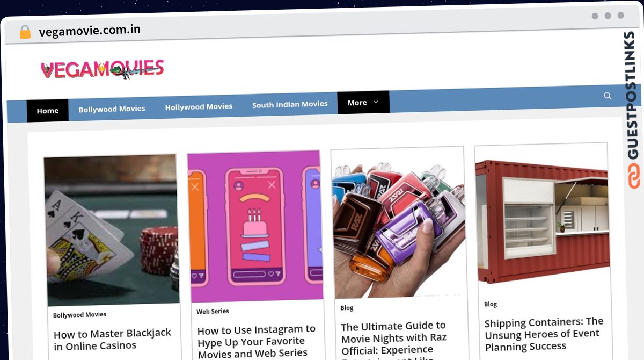Open article How to Use Instagram

coord(257,341)
